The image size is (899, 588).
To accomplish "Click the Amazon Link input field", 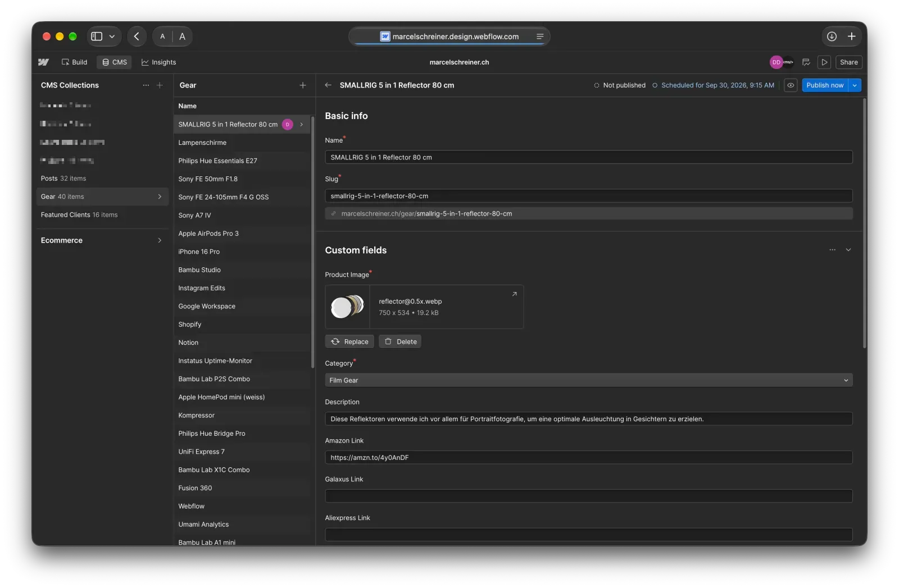I will tap(588, 458).
